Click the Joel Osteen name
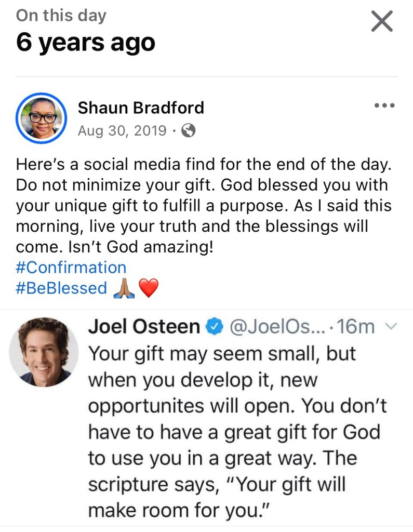 tap(144, 327)
